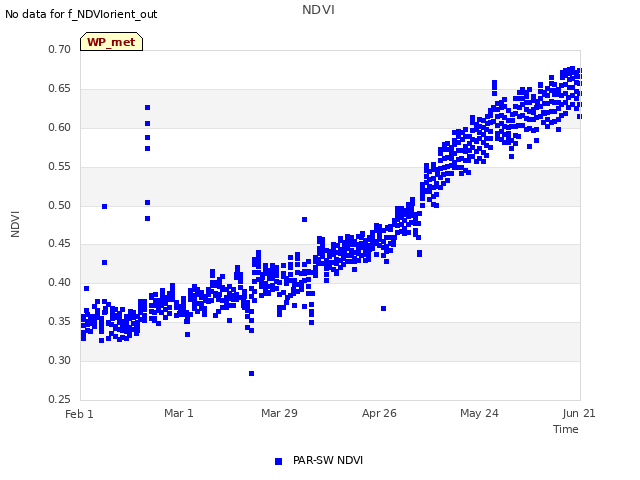Click the Apr 26 x-axis label
This screenshot has height=480, width=640.
coord(379,413)
